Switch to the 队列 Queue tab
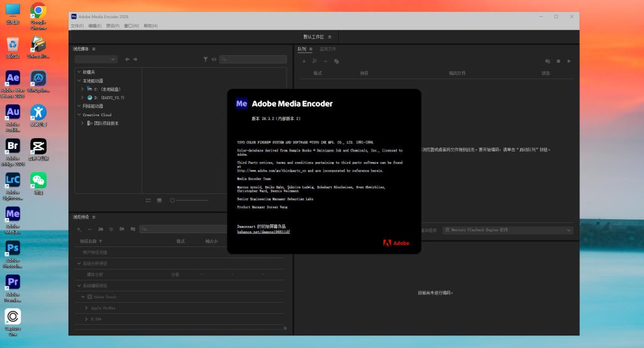 (x=302, y=49)
